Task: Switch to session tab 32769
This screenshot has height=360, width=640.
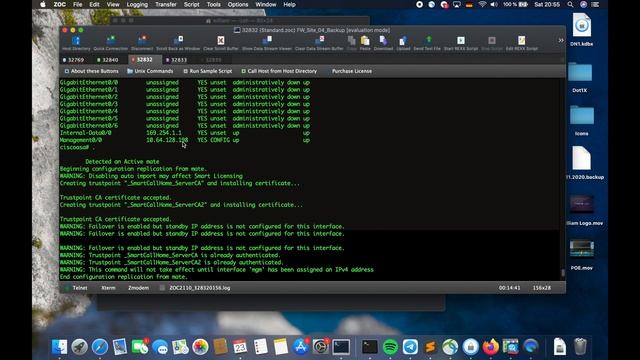Action: click(73, 60)
